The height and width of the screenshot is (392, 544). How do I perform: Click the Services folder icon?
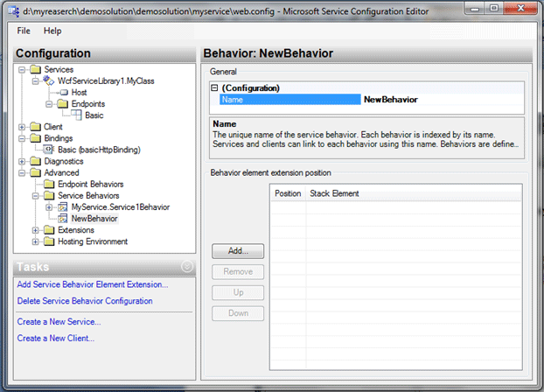(x=35, y=69)
